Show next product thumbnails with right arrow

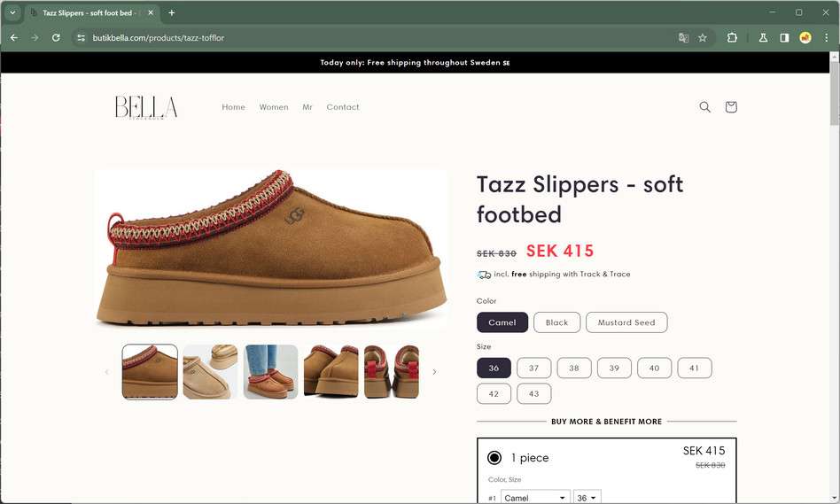[434, 372]
